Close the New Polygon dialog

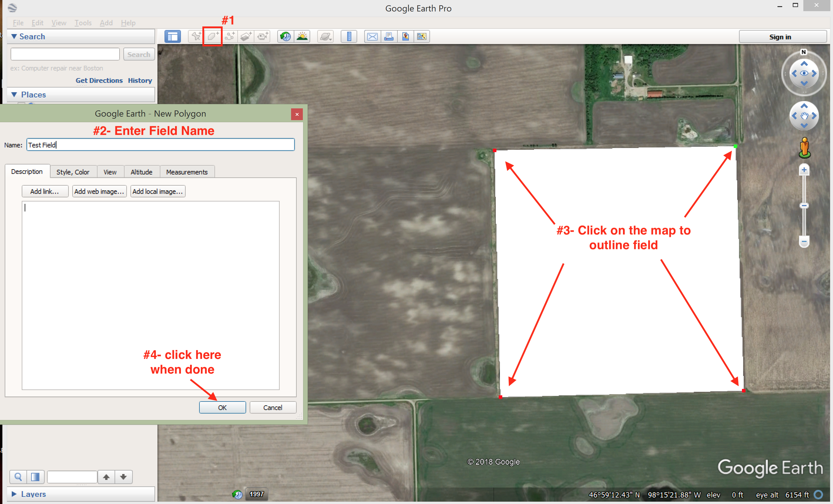pyautogui.click(x=297, y=114)
